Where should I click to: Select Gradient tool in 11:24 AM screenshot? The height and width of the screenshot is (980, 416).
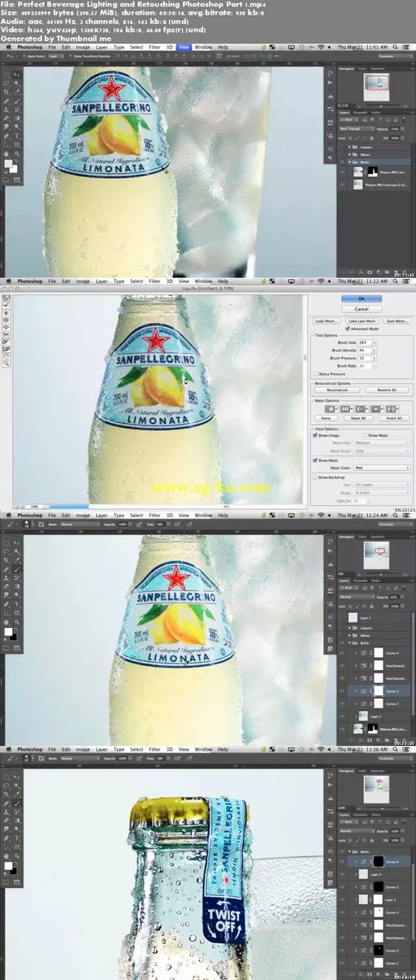coord(17,586)
